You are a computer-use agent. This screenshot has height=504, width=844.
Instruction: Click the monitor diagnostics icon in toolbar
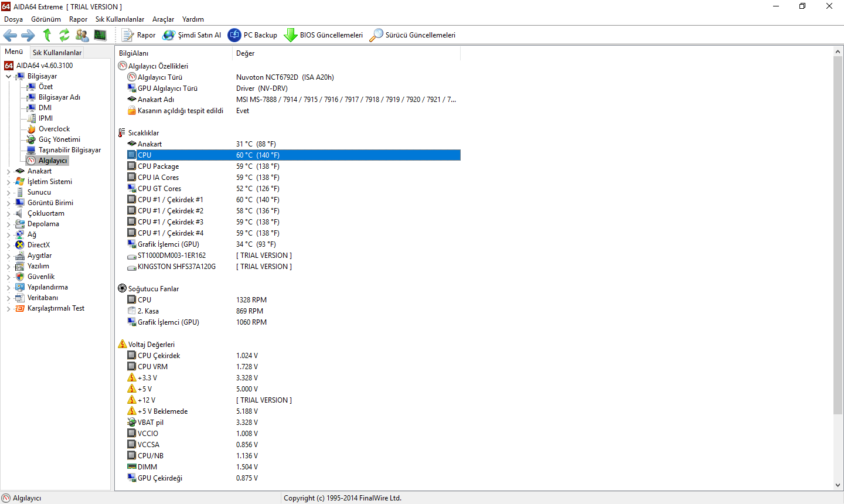[100, 35]
